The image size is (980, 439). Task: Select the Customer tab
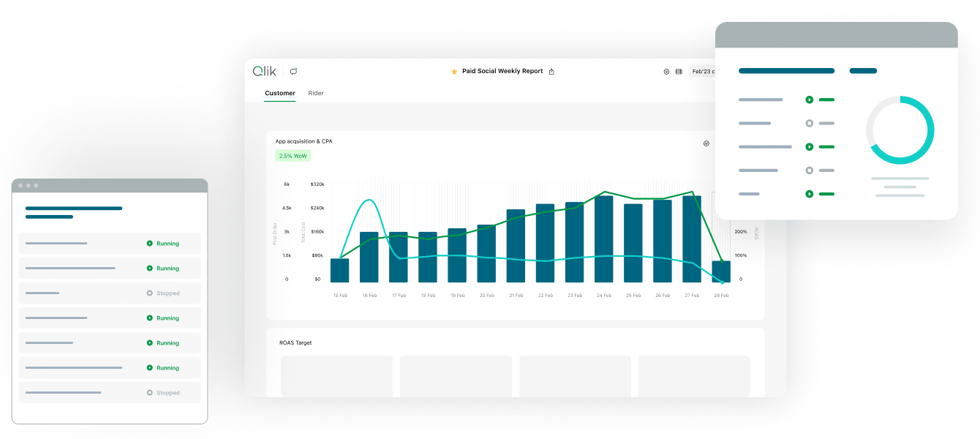(x=280, y=93)
